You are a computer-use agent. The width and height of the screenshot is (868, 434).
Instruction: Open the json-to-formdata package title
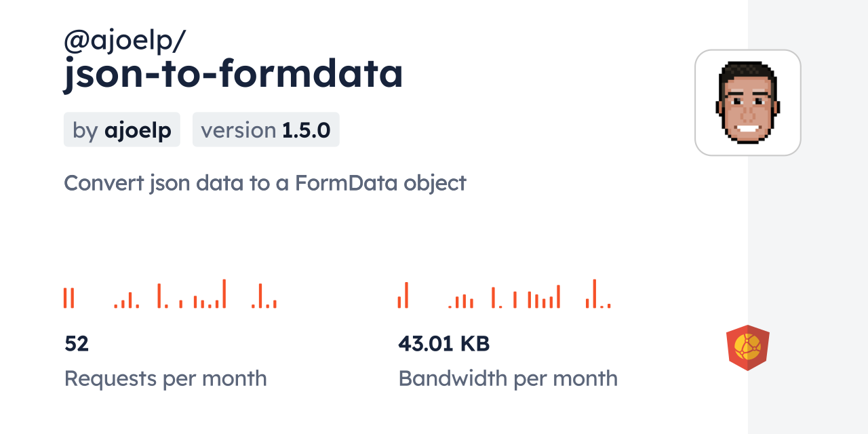(233, 75)
